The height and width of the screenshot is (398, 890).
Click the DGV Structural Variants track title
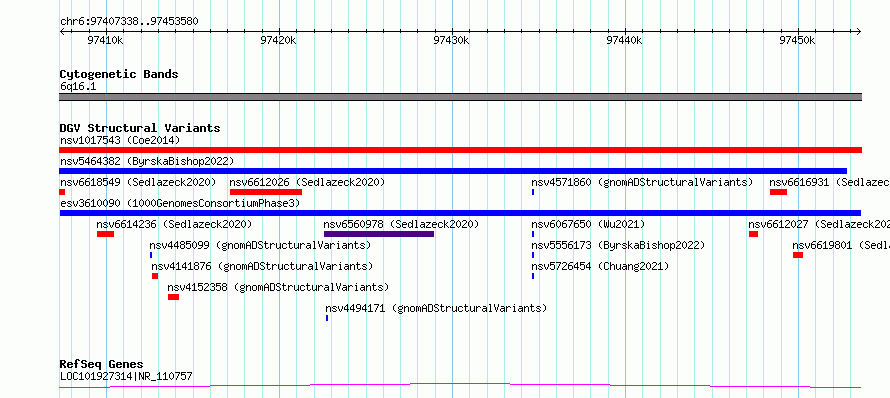coord(140,128)
